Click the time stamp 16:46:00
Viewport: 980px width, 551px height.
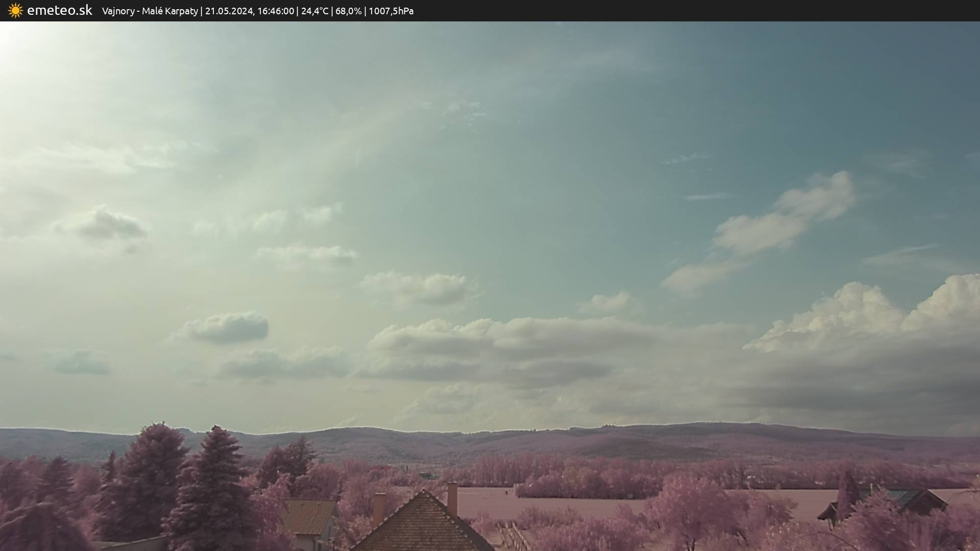click(x=276, y=11)
